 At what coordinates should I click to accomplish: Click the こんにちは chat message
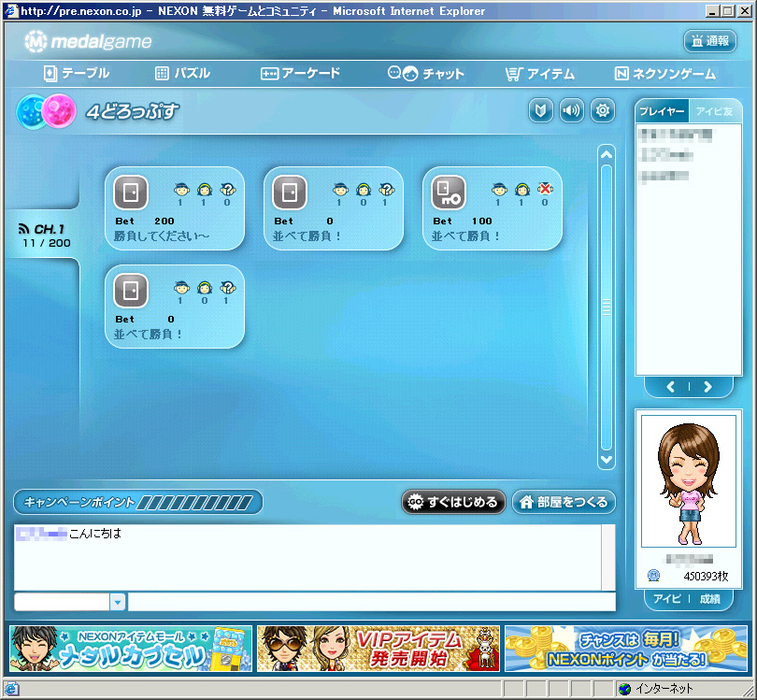[95, 534]
